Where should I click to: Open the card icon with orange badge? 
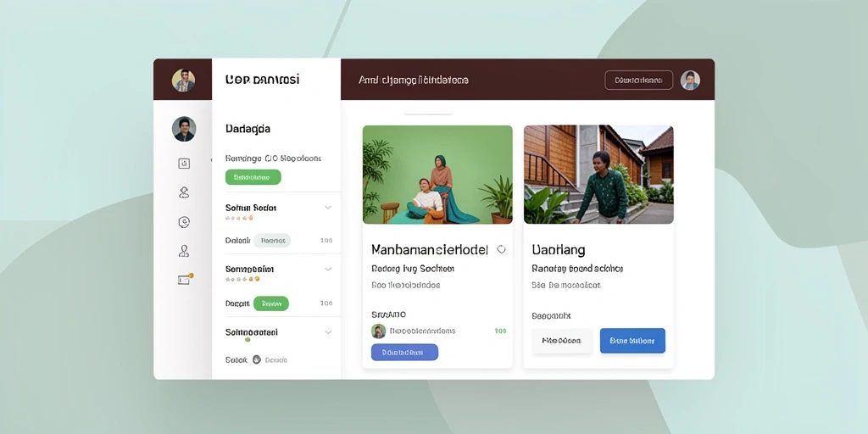point(185,280)
